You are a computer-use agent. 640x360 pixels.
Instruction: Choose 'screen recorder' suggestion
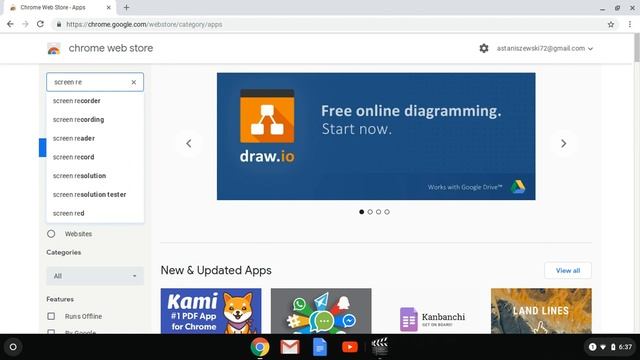click(95, 101)
